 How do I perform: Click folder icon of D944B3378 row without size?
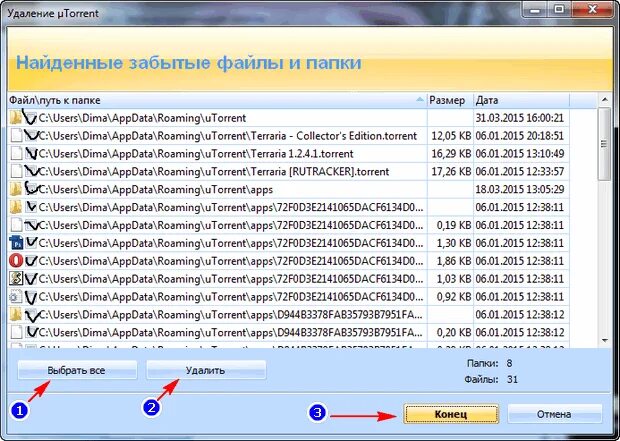point(16,314)
